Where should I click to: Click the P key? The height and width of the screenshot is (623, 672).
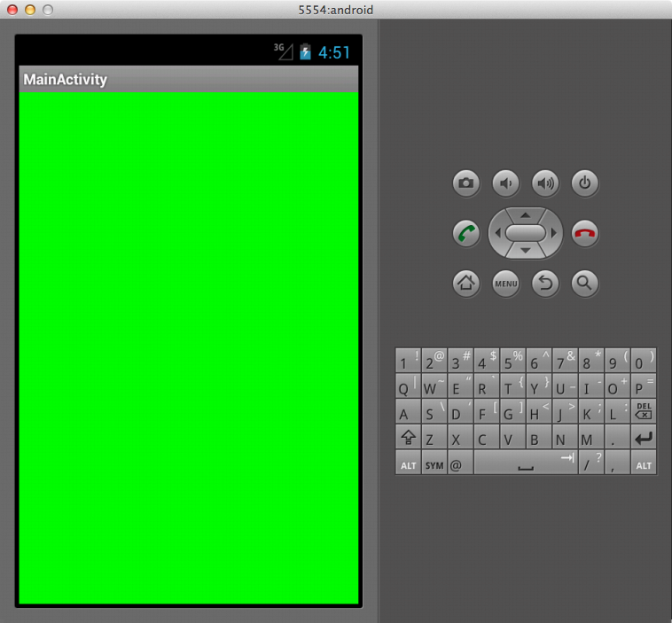point(644,385)
